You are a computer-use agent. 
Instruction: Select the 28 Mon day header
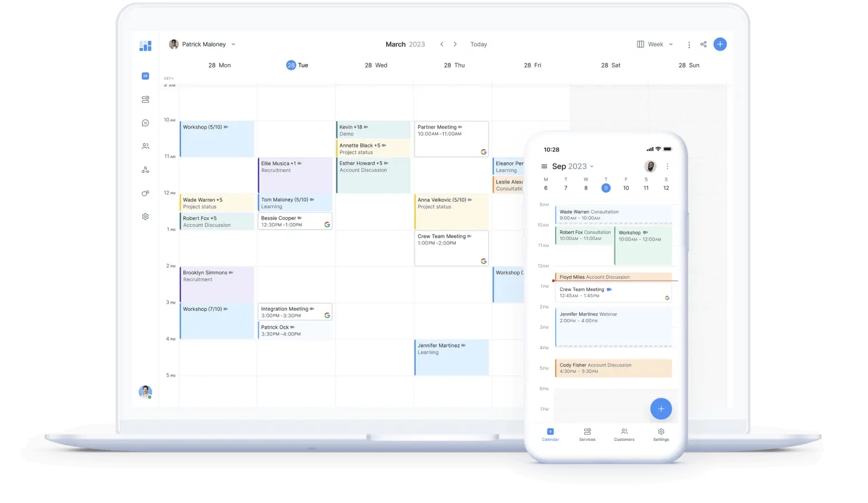coord(220,65)
